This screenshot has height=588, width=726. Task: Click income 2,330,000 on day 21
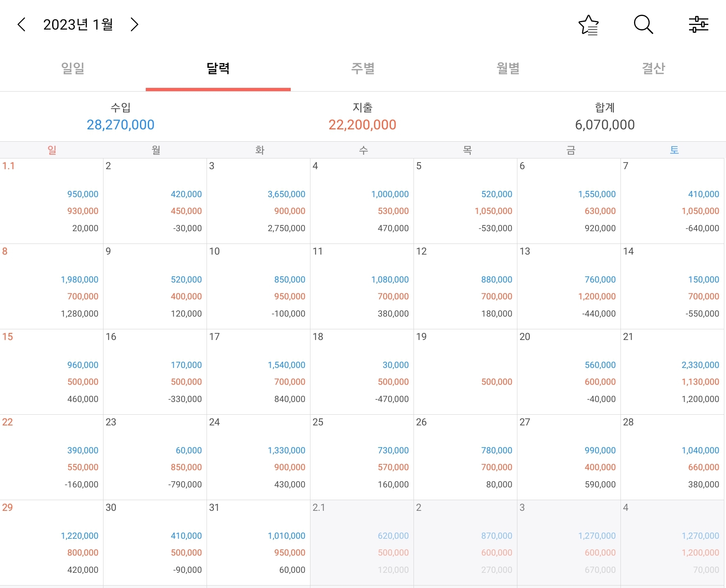(x=701, y=365)
